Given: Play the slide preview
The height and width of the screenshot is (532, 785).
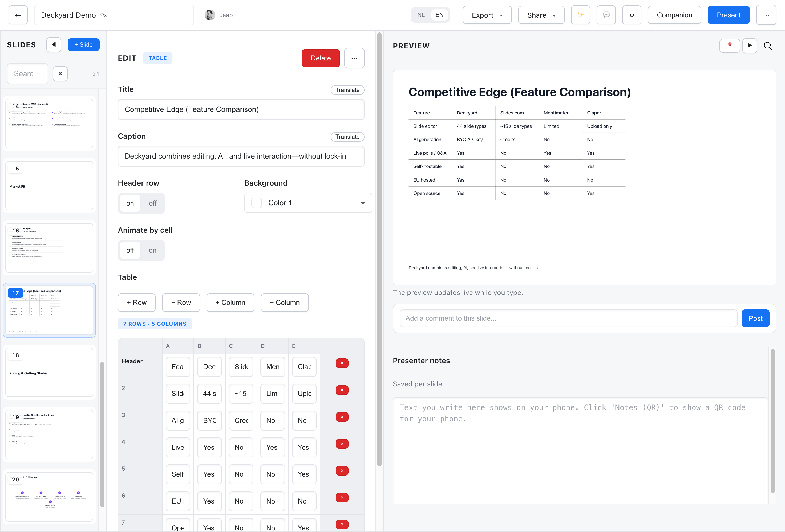Looking at the screenshot, I should pyautogui.click(x=750, y=46).
